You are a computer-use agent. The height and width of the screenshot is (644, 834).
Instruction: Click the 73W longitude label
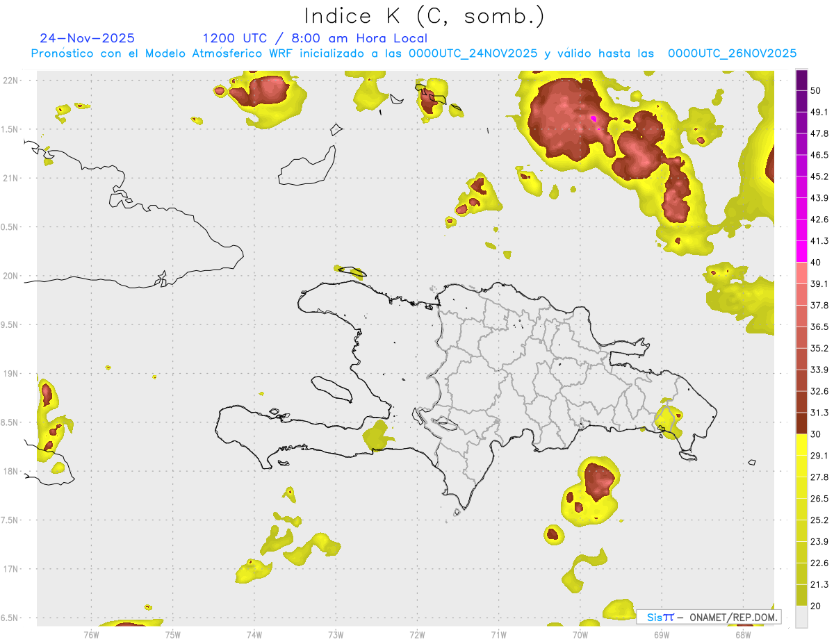tap(336, 634)
